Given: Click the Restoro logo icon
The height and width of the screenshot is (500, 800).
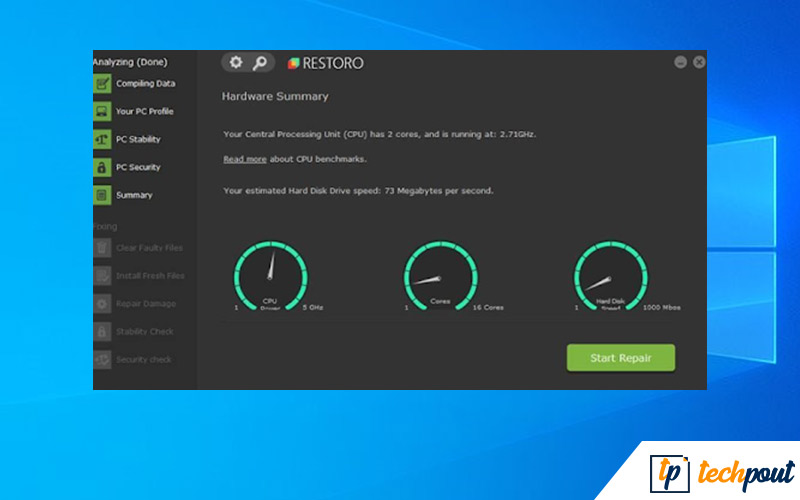Looking at the screenshot, I should (293, 63).
